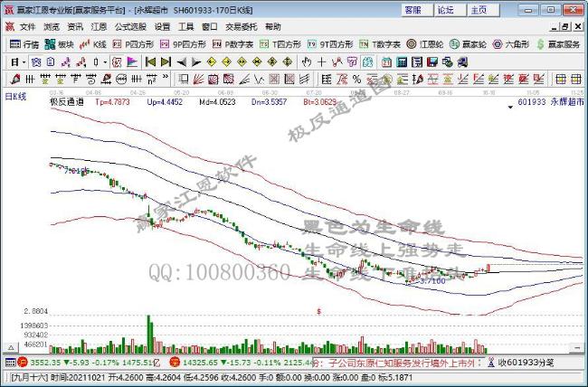Viewport: 588px width, 387px height.
Task: Open the 资讯 menu
Action: coord(75,27)
